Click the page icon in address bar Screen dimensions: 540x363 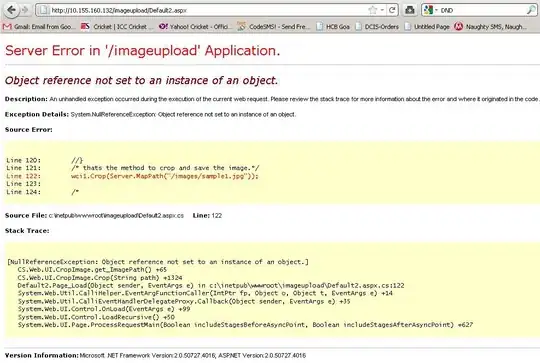[x=43, y=10]
